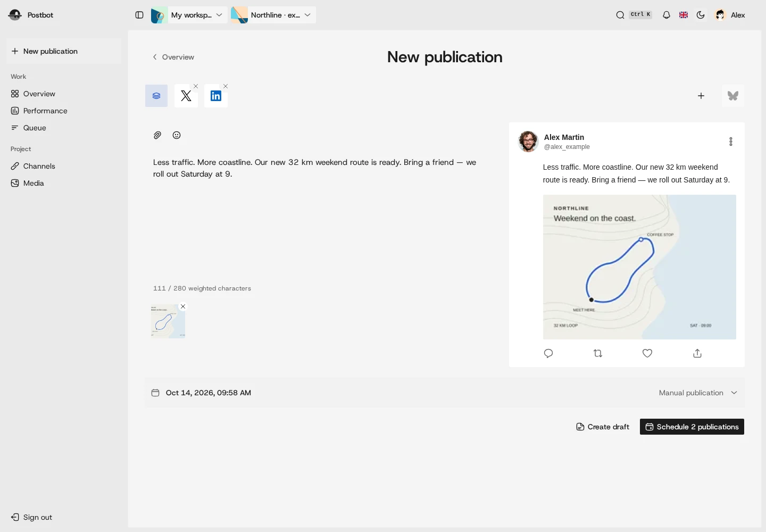Remove the LinkedIn channel

pos(226,86)
